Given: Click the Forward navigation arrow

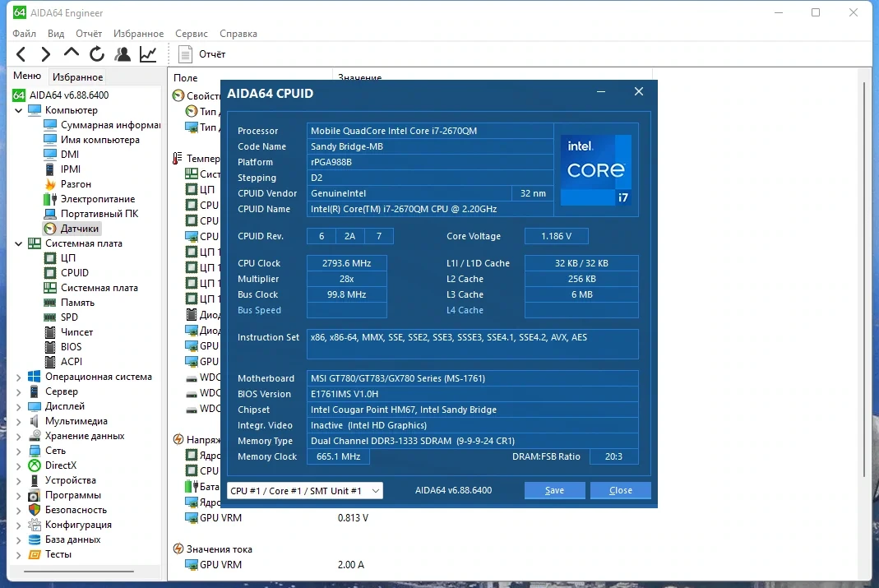Looking at the screenshot, I should point(46,54).
